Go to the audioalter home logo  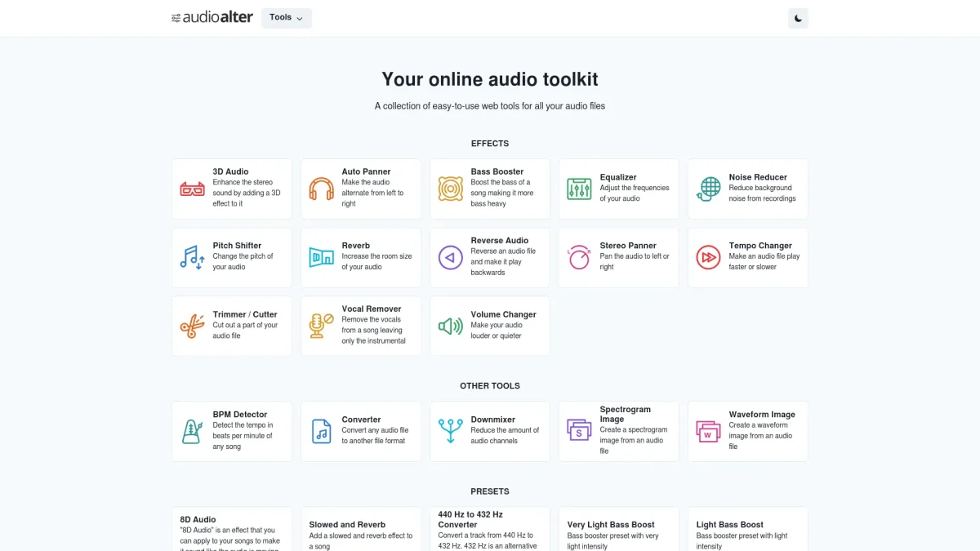212,18
